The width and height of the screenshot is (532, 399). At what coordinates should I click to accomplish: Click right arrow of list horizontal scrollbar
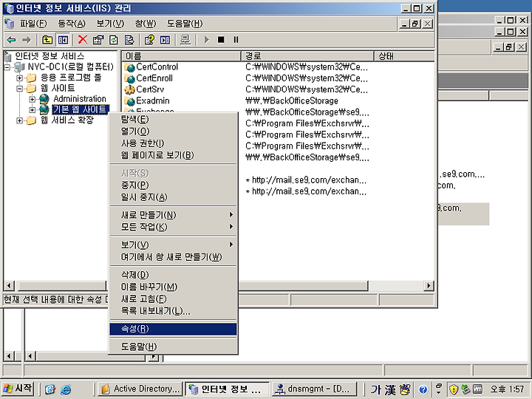[429, 286]
